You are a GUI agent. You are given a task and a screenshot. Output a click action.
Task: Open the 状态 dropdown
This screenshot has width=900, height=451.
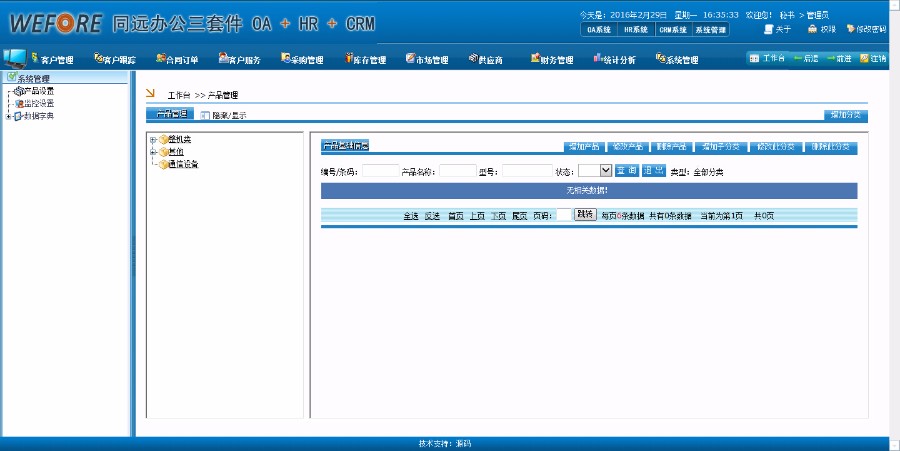(595, 170)
